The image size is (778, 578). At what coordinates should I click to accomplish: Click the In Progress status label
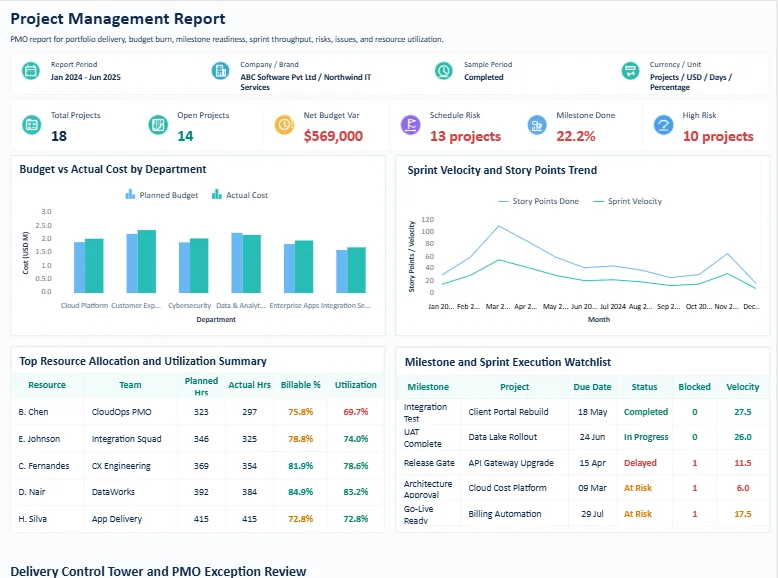tap(646, 437)
